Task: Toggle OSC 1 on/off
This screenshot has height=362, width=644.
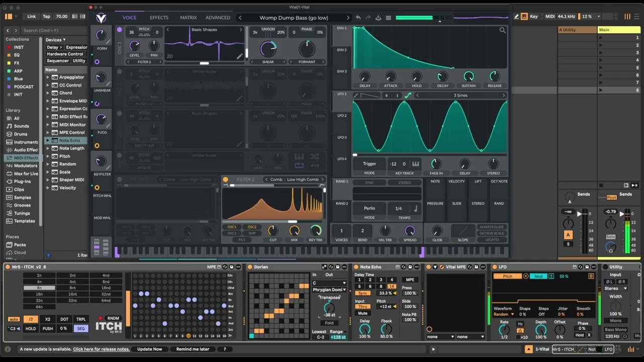Action: [119, 30]
